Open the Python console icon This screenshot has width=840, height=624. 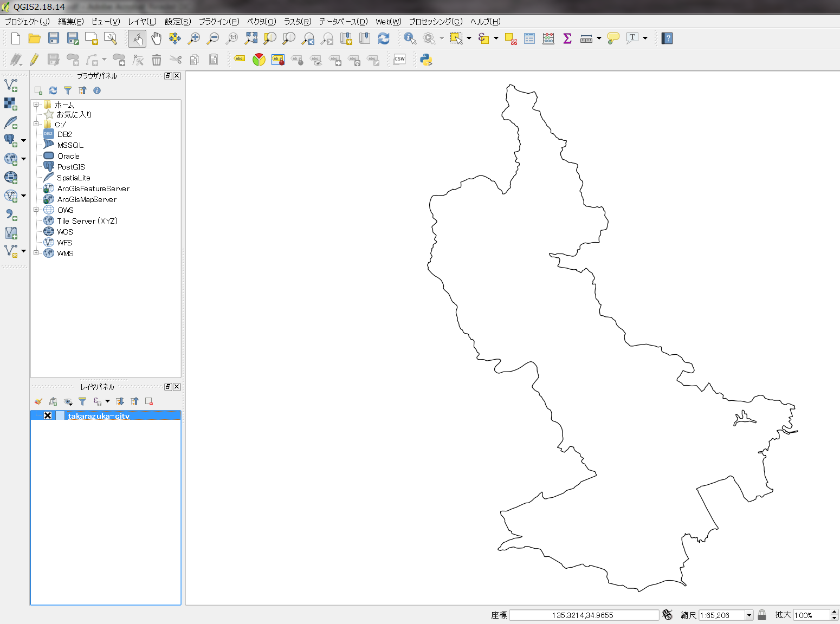(426, 59)
